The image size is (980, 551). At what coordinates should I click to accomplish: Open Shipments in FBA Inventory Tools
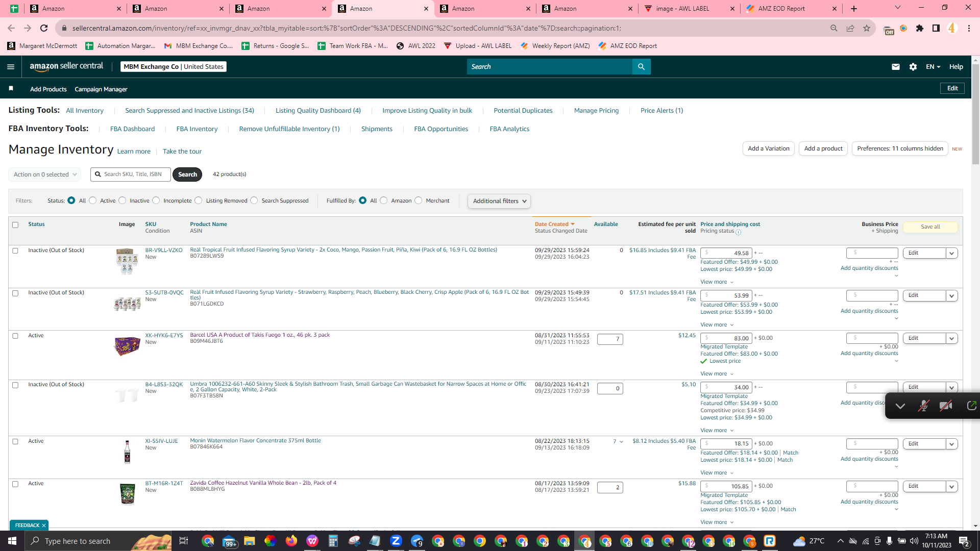point(377,129)
